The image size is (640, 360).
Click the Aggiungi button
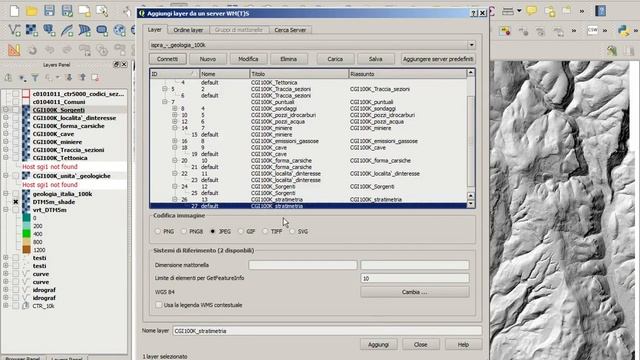(x=378, y=344)
